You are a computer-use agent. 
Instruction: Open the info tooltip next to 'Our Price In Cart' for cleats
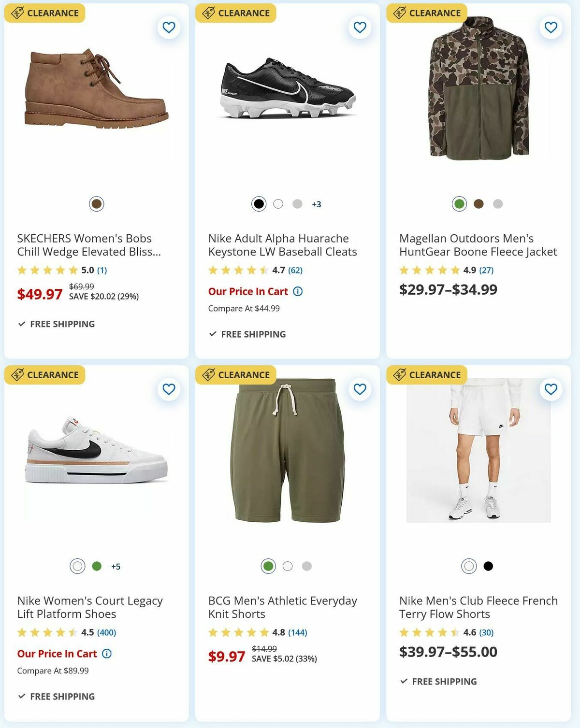coord(298,291)
